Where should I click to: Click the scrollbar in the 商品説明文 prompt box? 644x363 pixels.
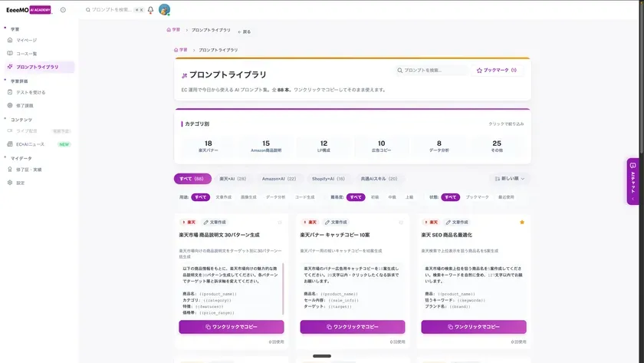(283, 289)
